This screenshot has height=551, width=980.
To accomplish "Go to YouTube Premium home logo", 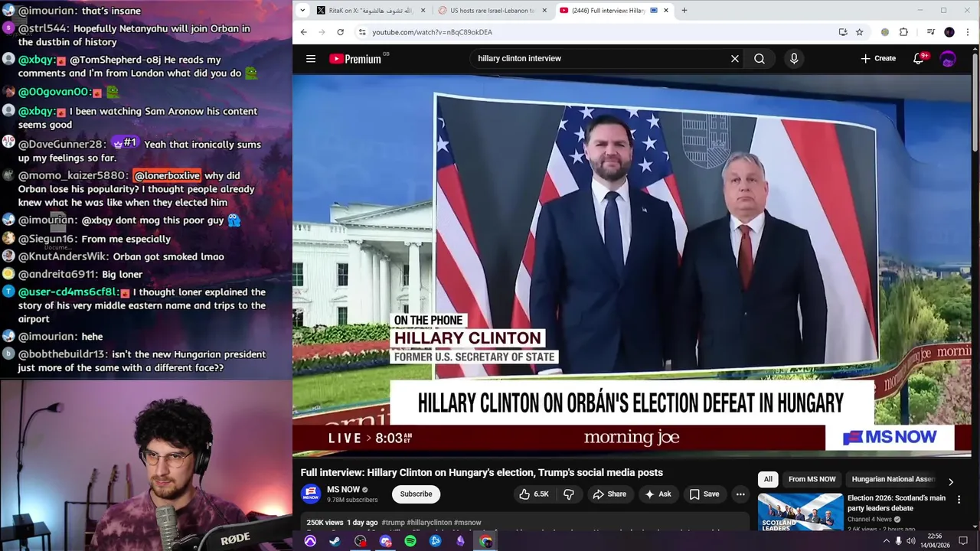I will coord(355,58).
